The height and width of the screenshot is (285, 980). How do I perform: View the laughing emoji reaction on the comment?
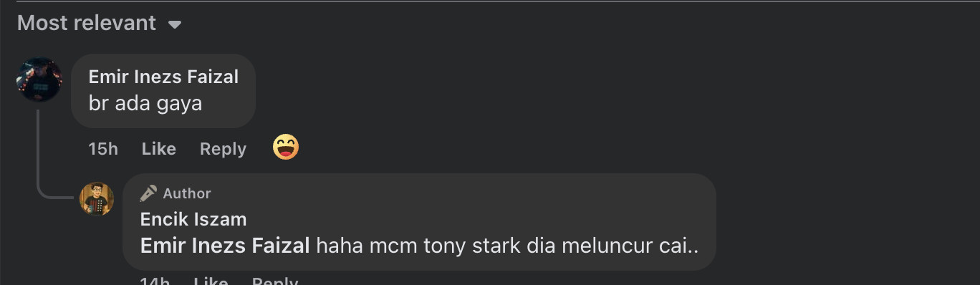(286, 148)
